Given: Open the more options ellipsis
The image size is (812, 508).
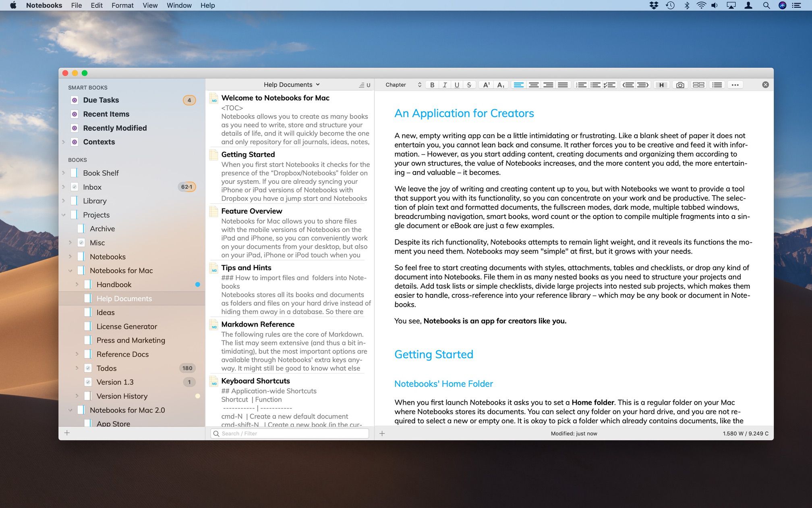Looking at the screenshot, I should coord(735,85).
